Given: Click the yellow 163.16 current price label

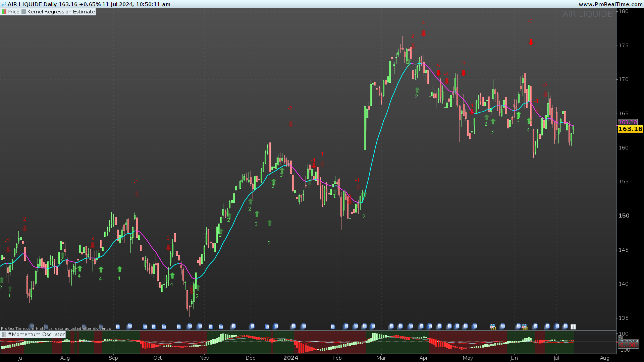Looking at the screenshot, I should (x=630, y=129).
